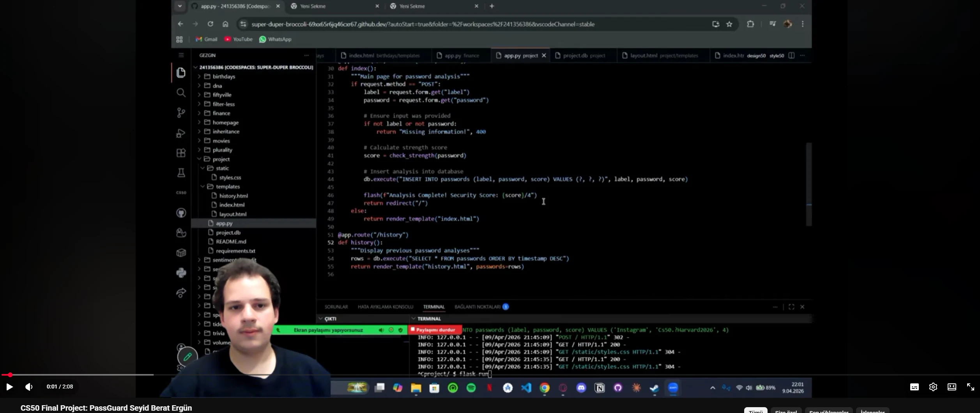Open the Explorer view in the activity bar
Viewport: 980px width, 413px height.
pyautogui.click(x=181, y=72)
